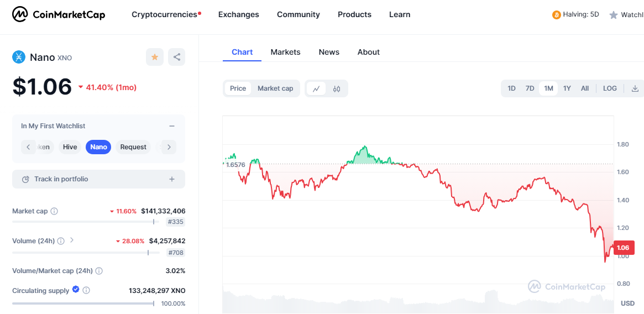Click Circulating supply info icon
The image size is (644, 314).
pos(86,291)
